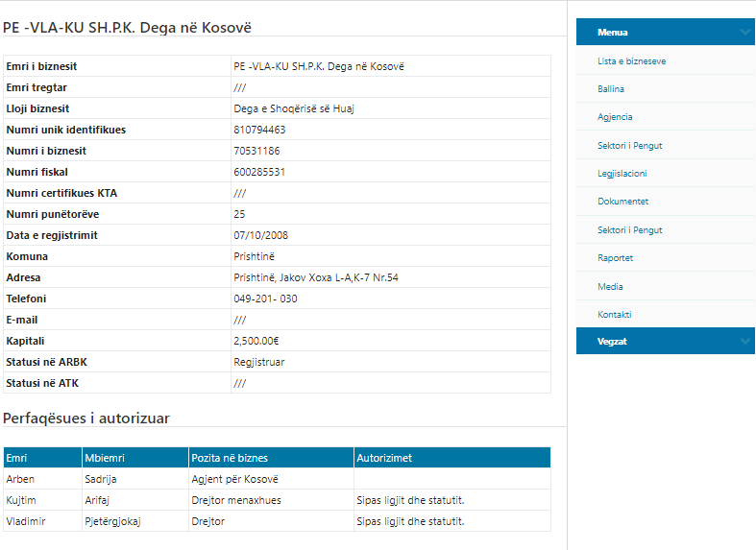This screenshot has width=756, height=550.
Task: Click the Autorizimet column header
Action: pyautogui.click(x=384, y=458)
